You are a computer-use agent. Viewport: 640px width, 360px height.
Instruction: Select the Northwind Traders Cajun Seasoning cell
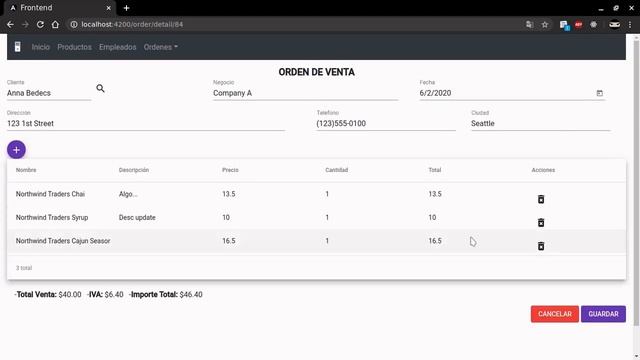(x=63, y=241)
